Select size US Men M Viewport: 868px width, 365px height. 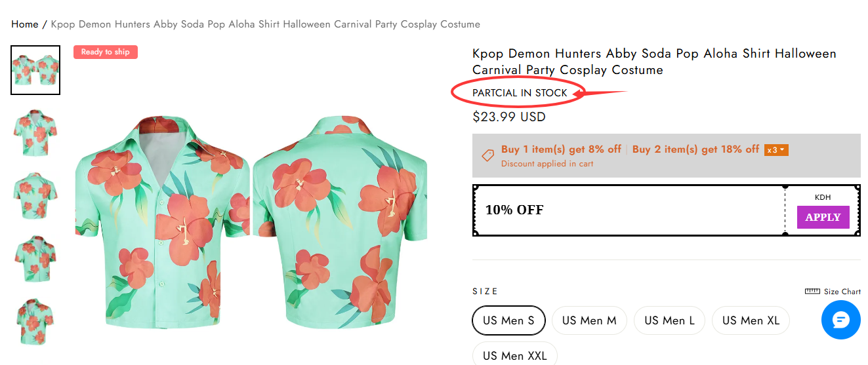[x=589, y=320]
